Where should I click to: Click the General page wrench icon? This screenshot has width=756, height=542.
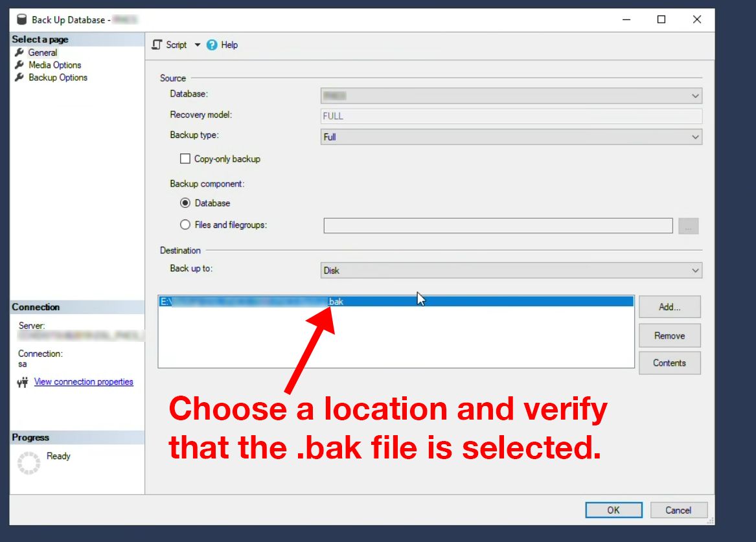point(19,52)
